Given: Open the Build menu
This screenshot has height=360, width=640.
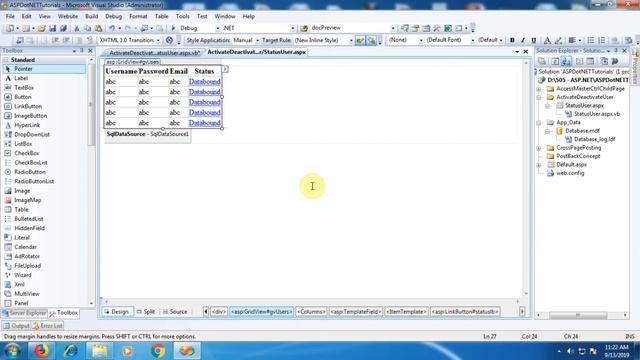Looking at the screenshot, I should tap(91, 16).
